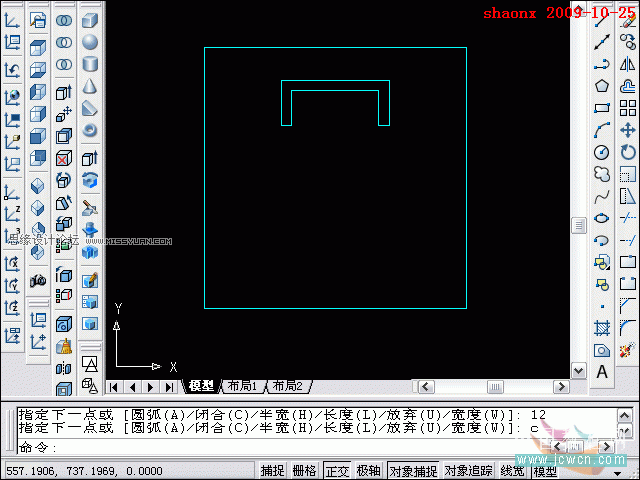Viewport: 640px width, 480px height.
Task: Select the Region tool
Action: (x=602, y=350)
